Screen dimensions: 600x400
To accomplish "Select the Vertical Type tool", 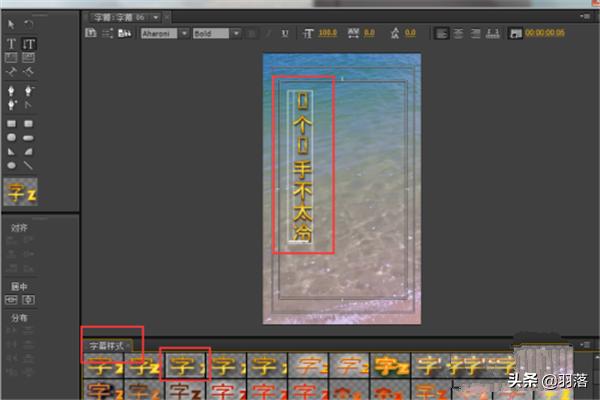I will pos(29,44).
